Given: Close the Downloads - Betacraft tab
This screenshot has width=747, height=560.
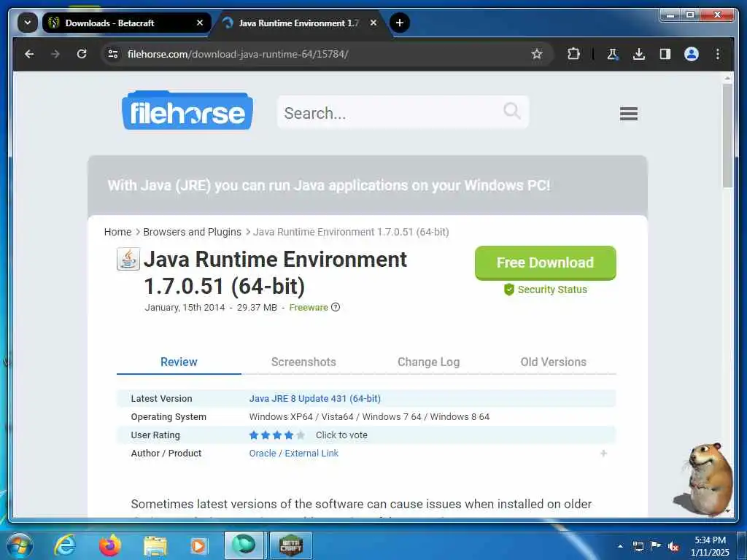Looking at the screenshot, I should pyautogui.click(x=200, y=23).
